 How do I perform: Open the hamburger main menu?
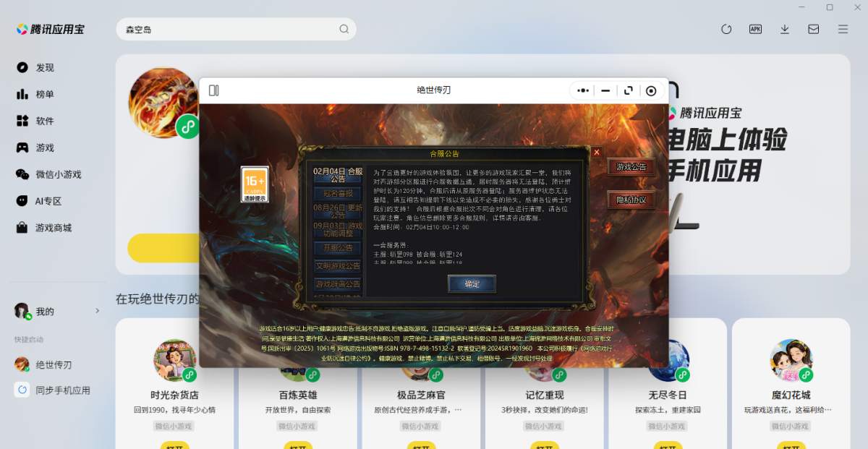tap(843, 29)
